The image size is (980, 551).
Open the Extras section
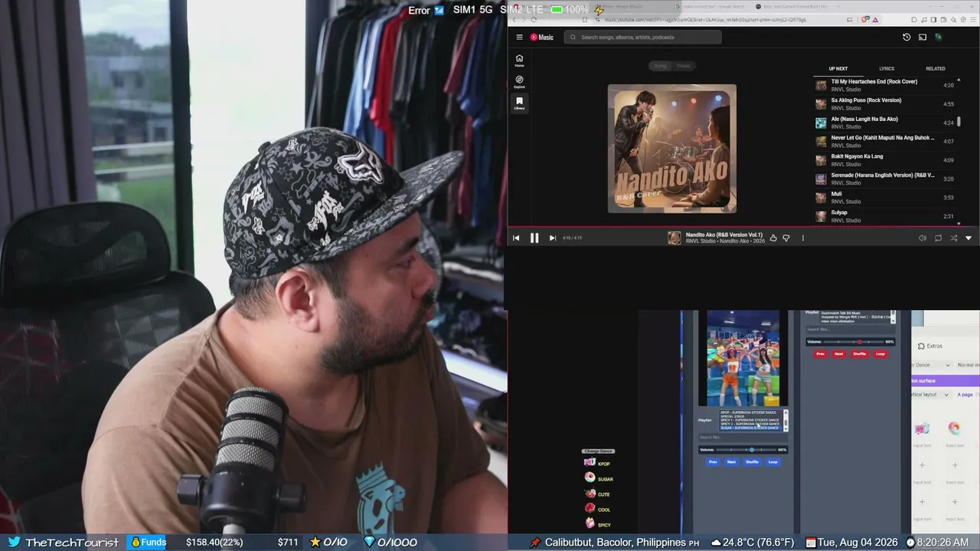pos(931,346)
